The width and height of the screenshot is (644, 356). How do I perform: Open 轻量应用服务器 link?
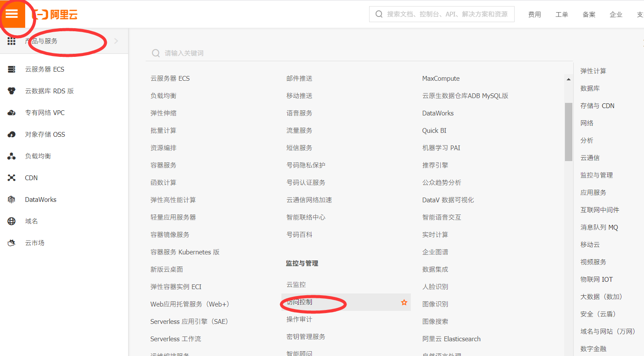(x=173, y=218)
